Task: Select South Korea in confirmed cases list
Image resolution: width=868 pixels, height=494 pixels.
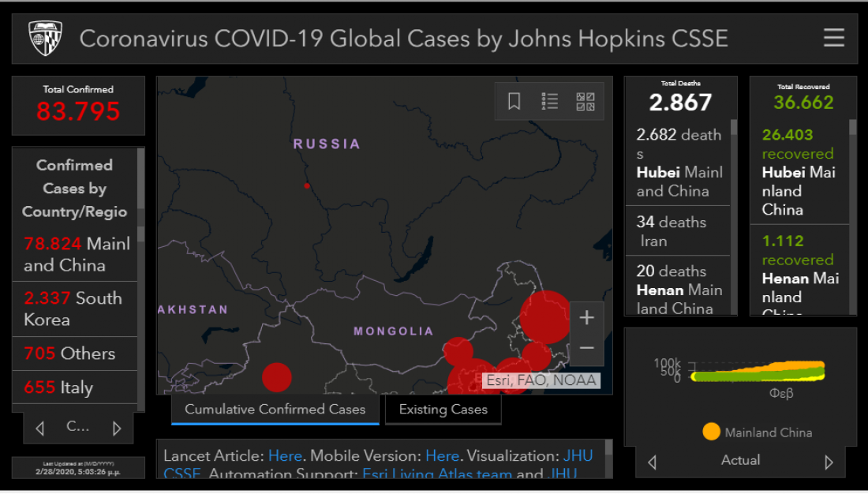Action: pyautogui.click(x=73, y=309)
